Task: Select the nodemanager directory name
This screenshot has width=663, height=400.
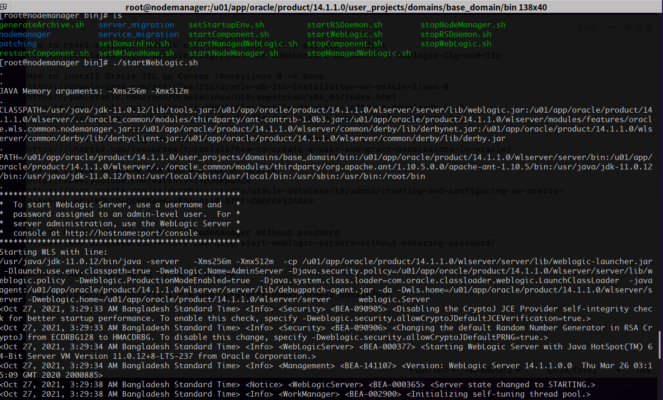Action: pos(25,34)
